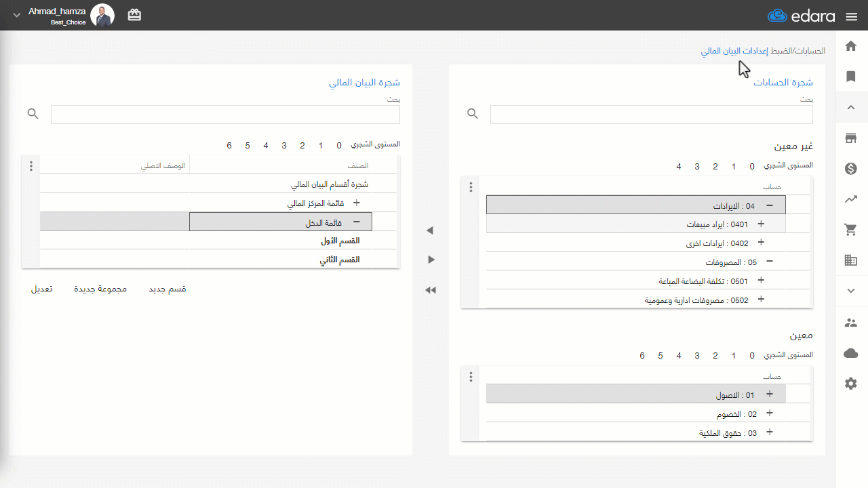Click the single right transfer arrow
868x488 pixels.
(431, 260)
